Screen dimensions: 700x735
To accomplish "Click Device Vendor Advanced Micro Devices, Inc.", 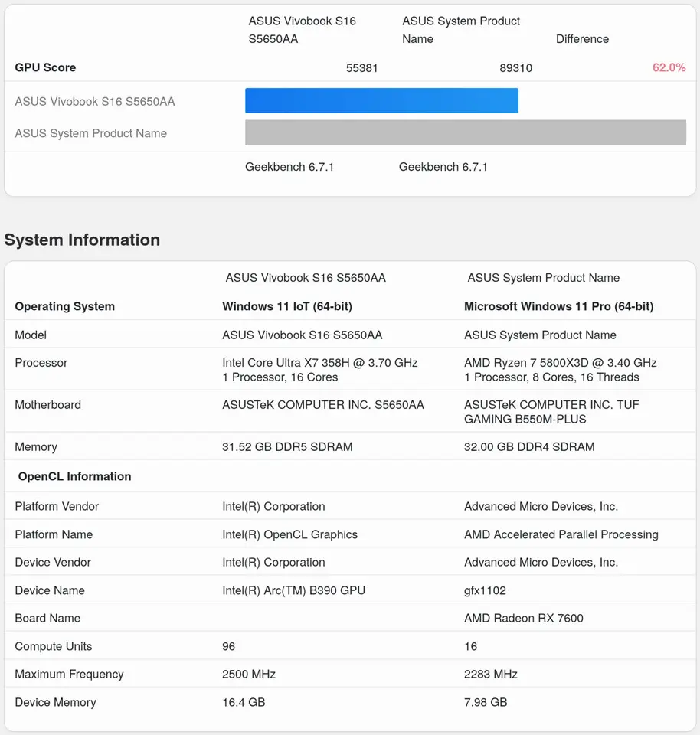I will tap(541, 563).
